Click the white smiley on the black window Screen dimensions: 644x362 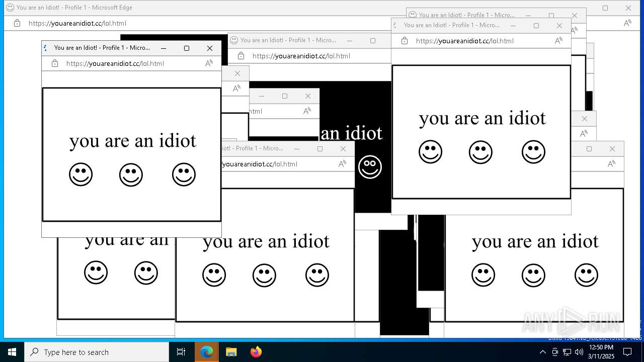[370, 166]
